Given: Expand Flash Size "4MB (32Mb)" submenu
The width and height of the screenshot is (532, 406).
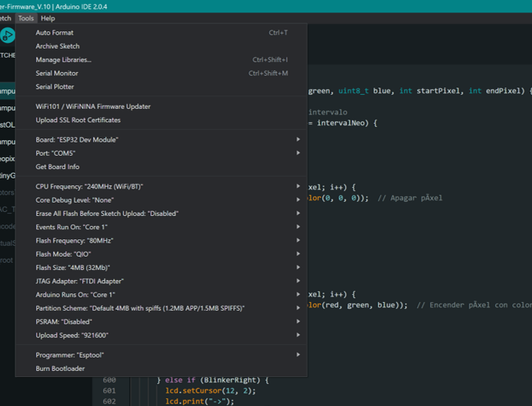Looking at the screenshot, I should (x=161, y=268).
